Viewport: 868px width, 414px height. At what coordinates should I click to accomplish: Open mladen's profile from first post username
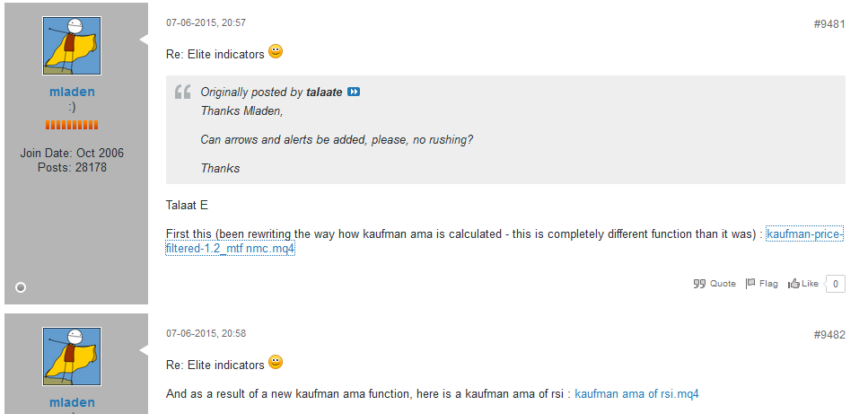pos(72,92)
